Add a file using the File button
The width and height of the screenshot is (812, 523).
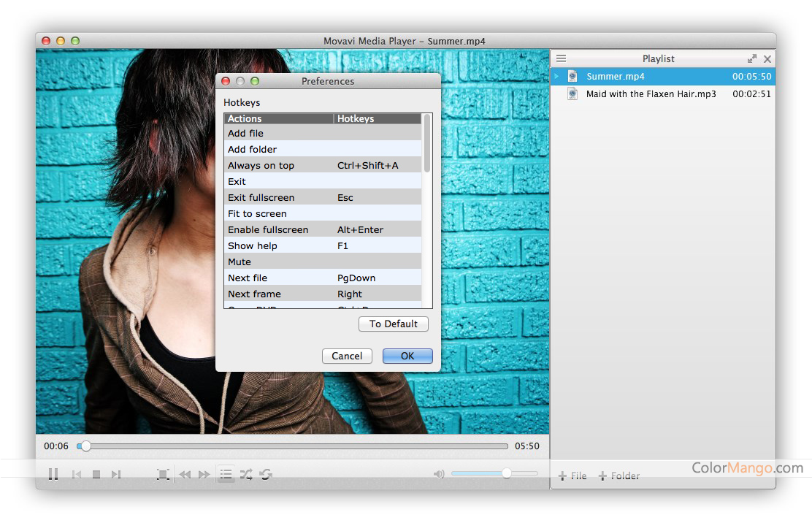[x=572, y=476]
